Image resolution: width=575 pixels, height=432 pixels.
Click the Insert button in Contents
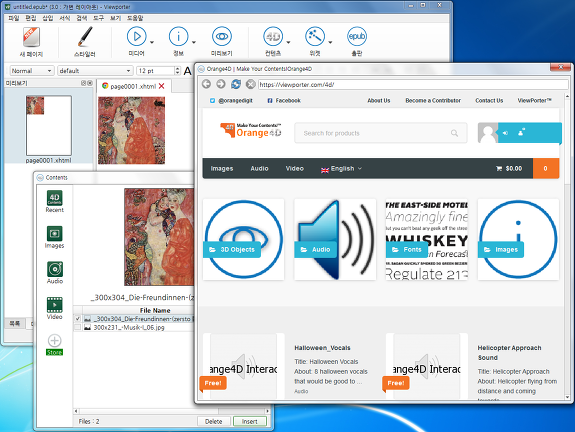[x=249, y=421]
